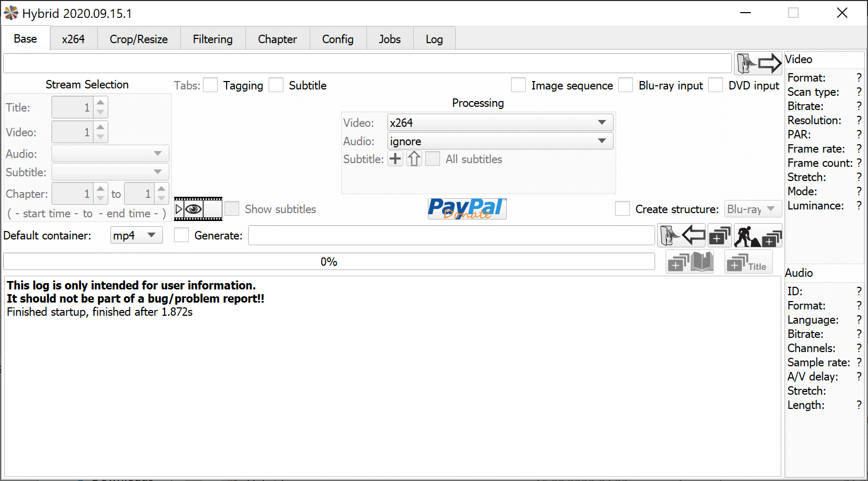The width and height of the screenshot is (868, 481).
Task: Click the input file open icon
Action: (x=758, y=64)
